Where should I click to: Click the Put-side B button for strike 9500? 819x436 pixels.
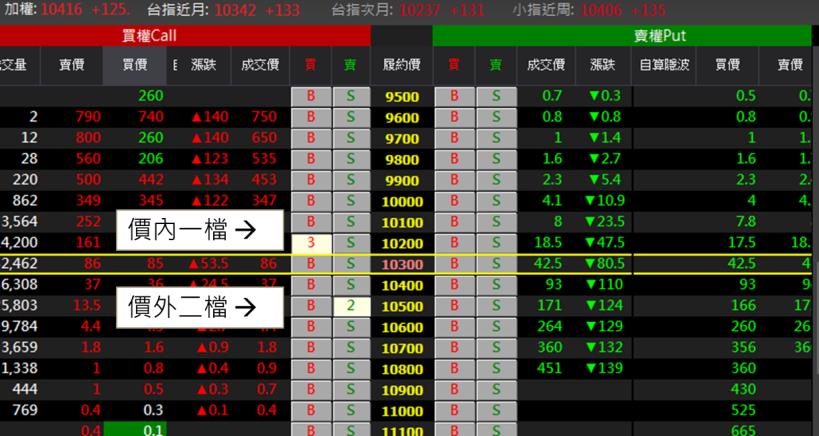pyautogui.click(x=454, y=97)
